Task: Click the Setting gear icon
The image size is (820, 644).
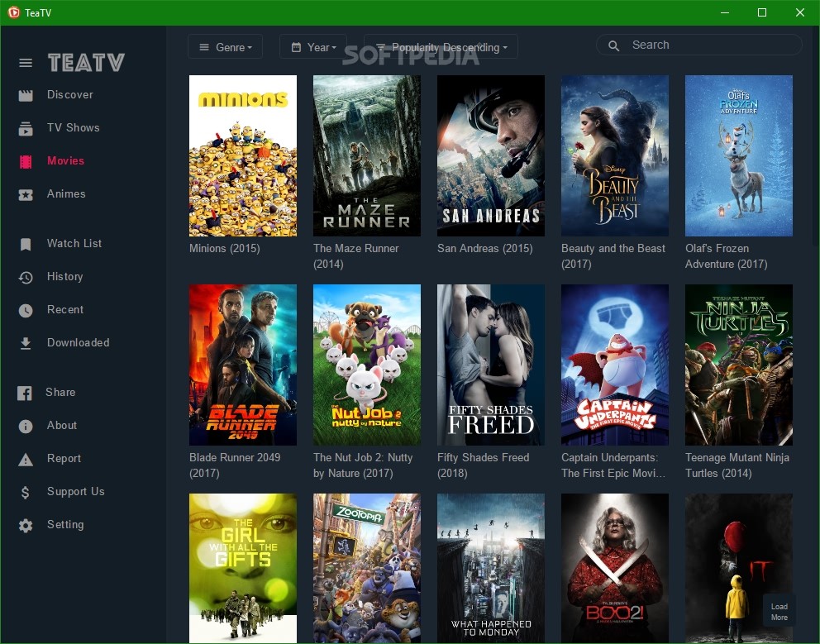Action: point(26,525)
